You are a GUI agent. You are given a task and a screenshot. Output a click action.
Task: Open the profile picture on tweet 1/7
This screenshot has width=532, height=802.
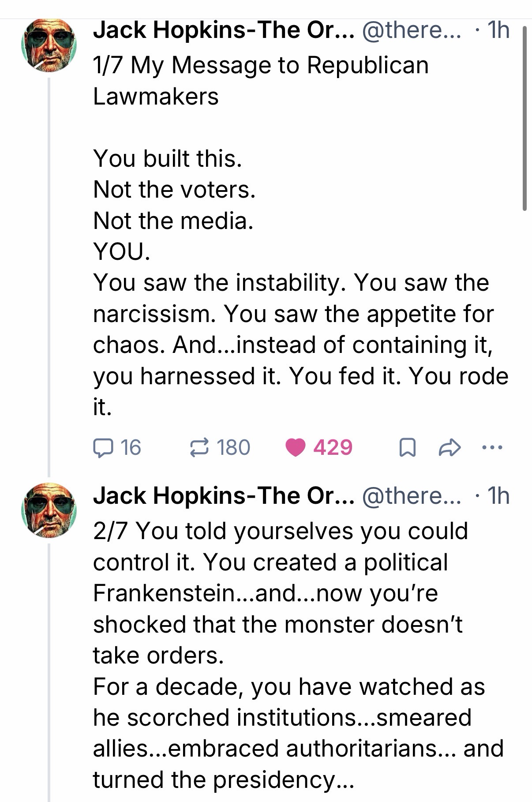coord(49,45)
